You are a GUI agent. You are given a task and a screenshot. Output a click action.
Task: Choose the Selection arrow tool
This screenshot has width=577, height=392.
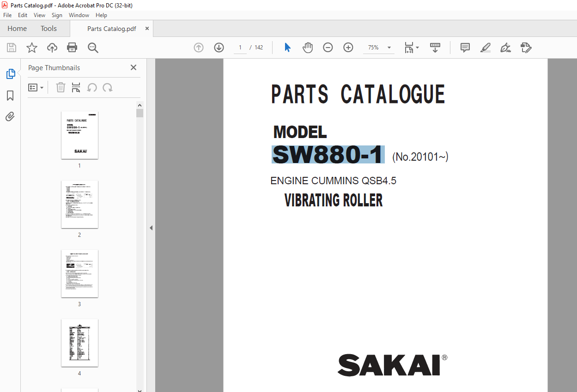coord(287,48)
